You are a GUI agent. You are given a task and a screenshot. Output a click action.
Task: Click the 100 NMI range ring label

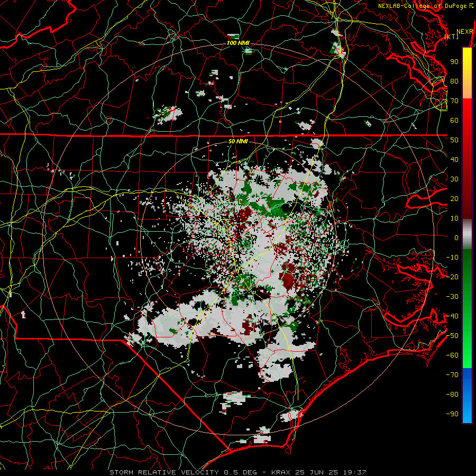click(x=238, y=43)
